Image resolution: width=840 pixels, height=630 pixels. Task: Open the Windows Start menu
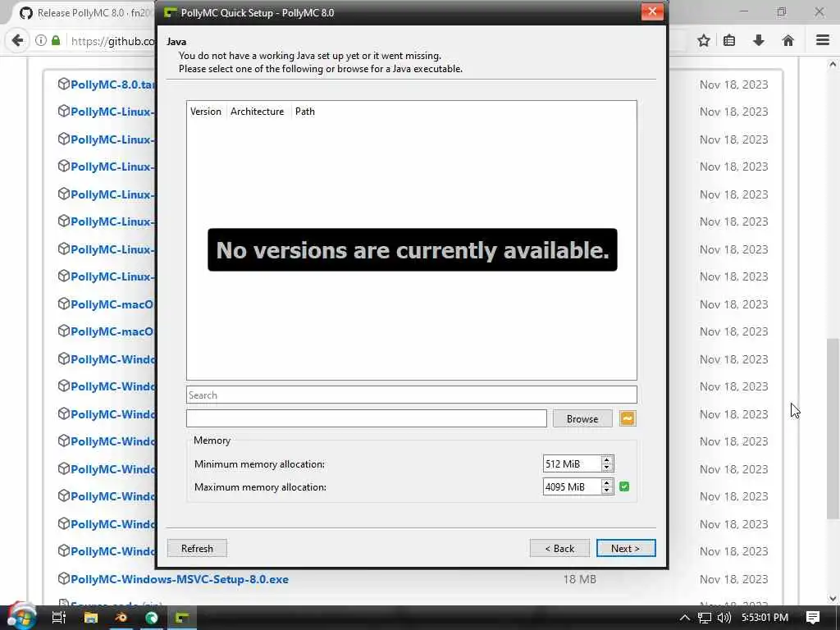21,617
